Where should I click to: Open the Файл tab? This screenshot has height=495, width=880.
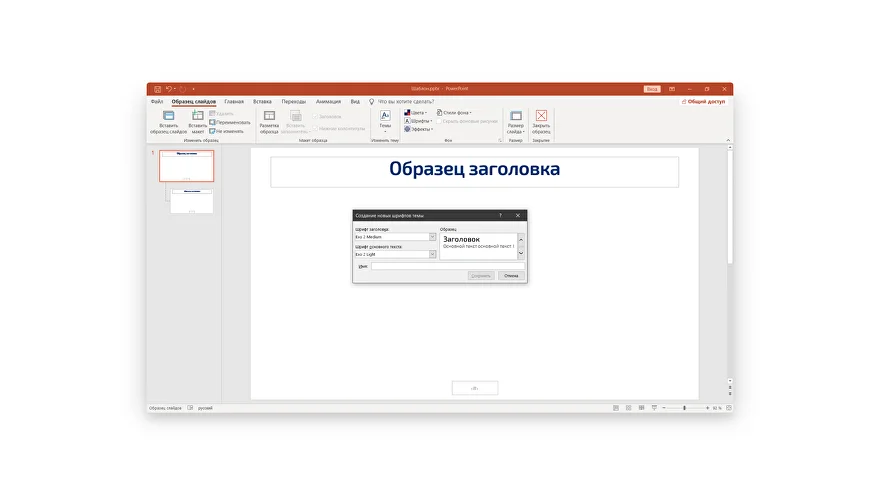(157, 102)
